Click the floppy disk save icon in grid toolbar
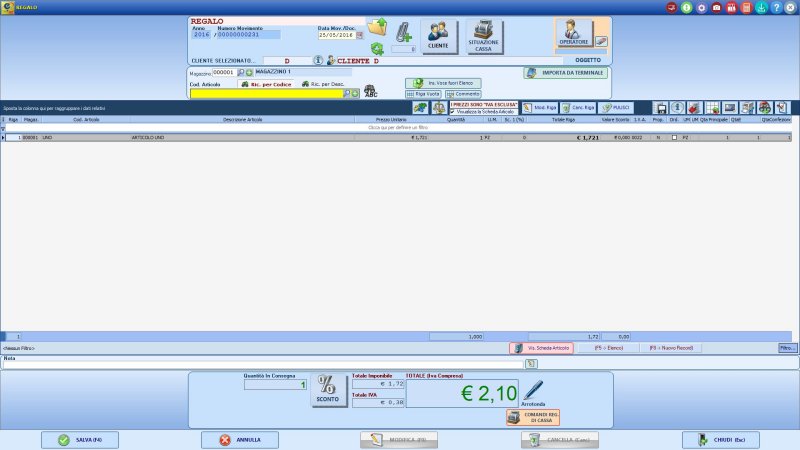This screenshot has width=800, height=450. click(x=661, y=108)
